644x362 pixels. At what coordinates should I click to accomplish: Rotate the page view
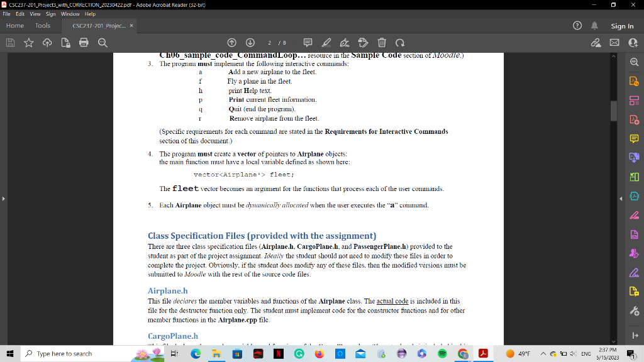400,43
